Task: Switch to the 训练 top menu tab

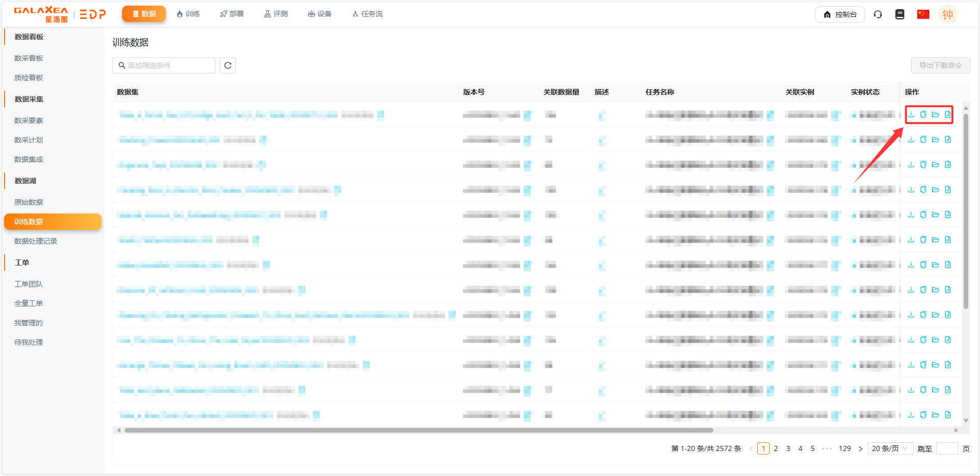Action: tap(188, 14)
